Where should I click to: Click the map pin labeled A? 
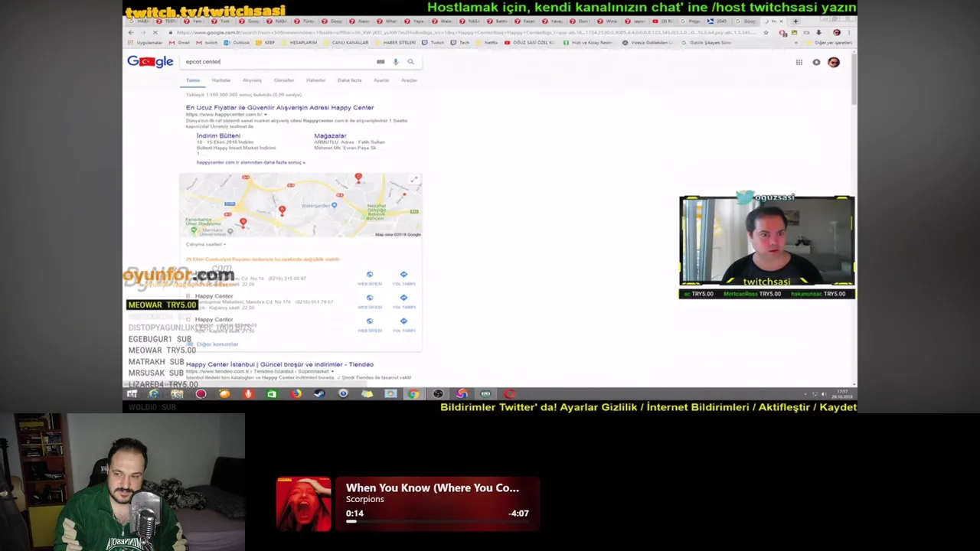[x=283, y=210]
